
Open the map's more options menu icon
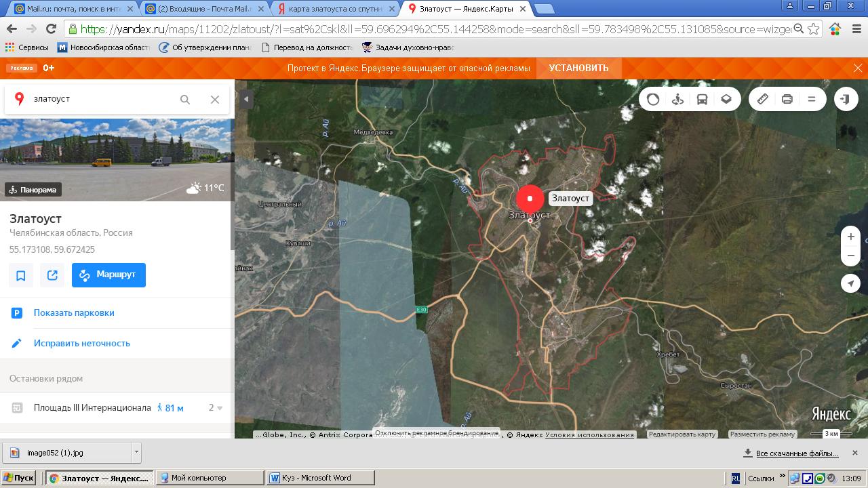pos(812,99)
